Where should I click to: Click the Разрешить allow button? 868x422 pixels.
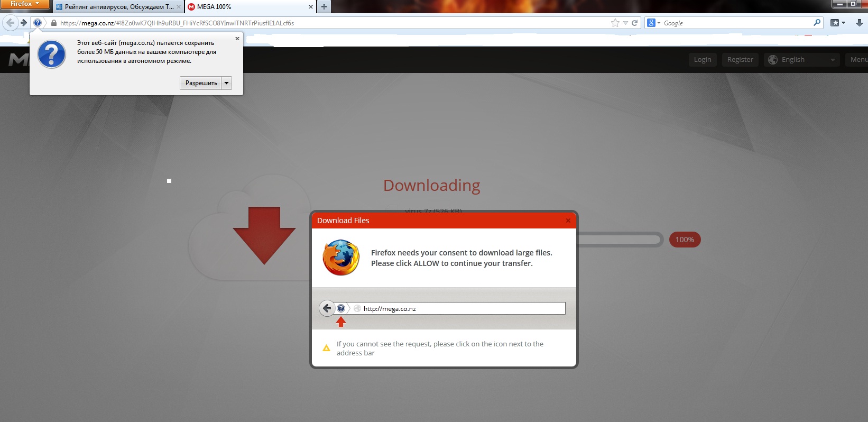point(201,83)
